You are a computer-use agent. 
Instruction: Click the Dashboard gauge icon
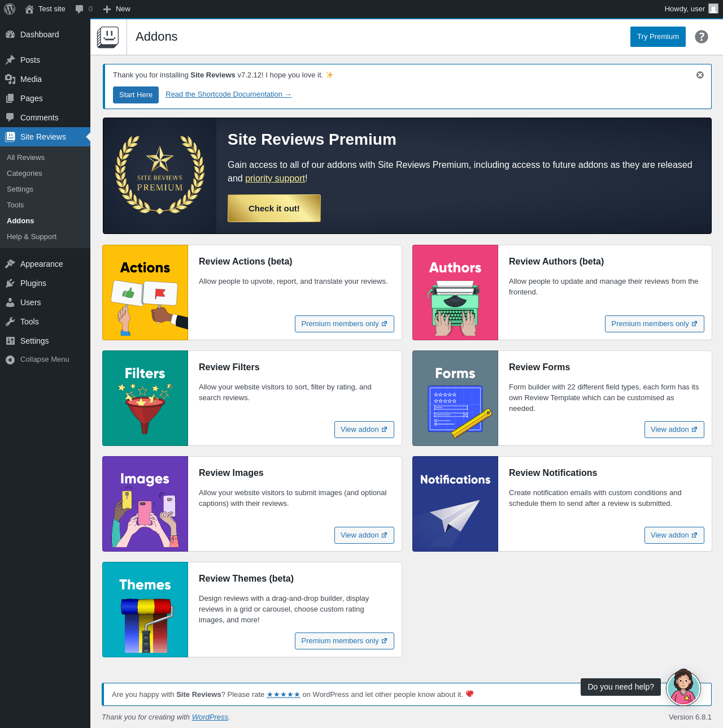pos(10,34)
